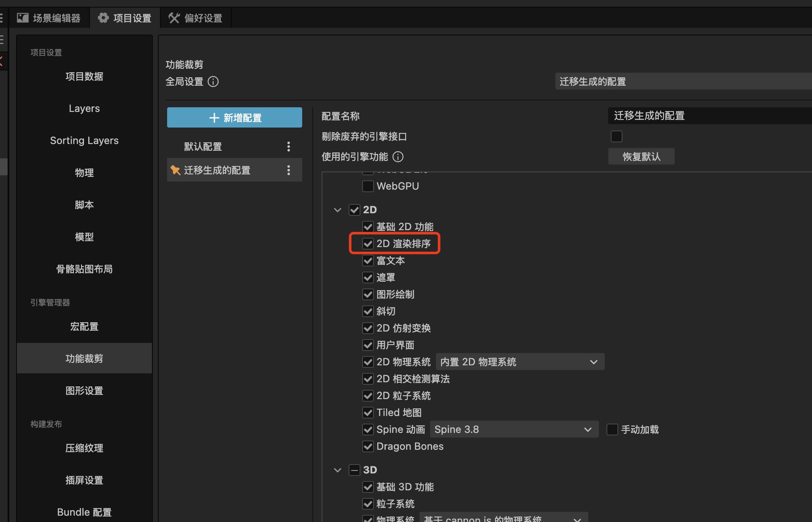The width and height of the screenshot is (812, 522).
Task: Check the WebGPU checkbox
Action: [x=368, y=186]
